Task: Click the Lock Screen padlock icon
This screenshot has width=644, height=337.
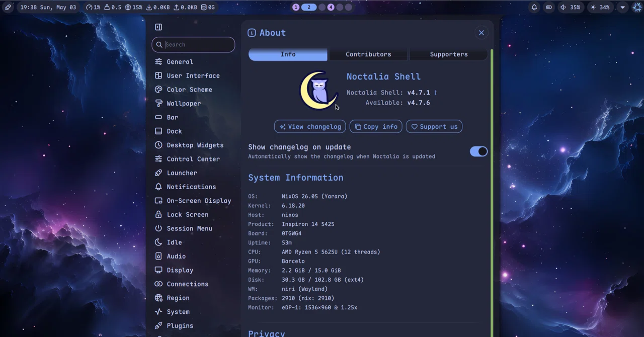Action: click(158, 214)
